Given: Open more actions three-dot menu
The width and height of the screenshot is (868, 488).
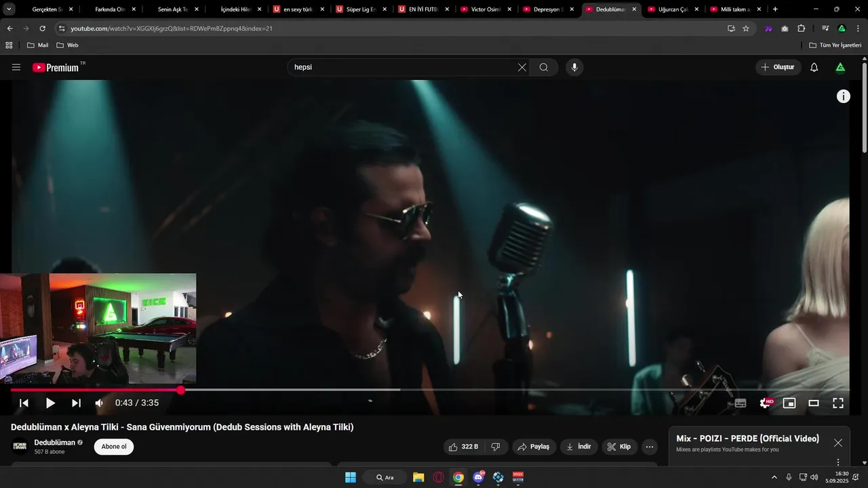Looking at the screenshot, I should click(x=650, y=447).
